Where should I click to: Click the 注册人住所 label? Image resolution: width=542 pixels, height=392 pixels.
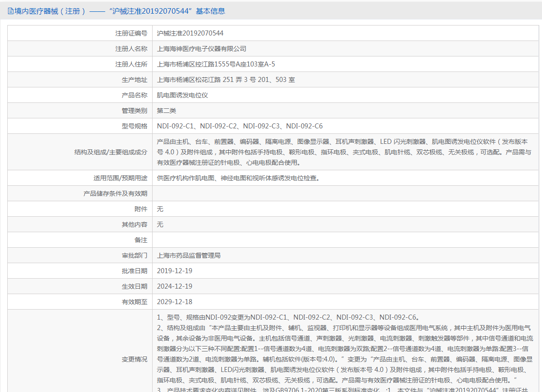(x=131, y=64)
